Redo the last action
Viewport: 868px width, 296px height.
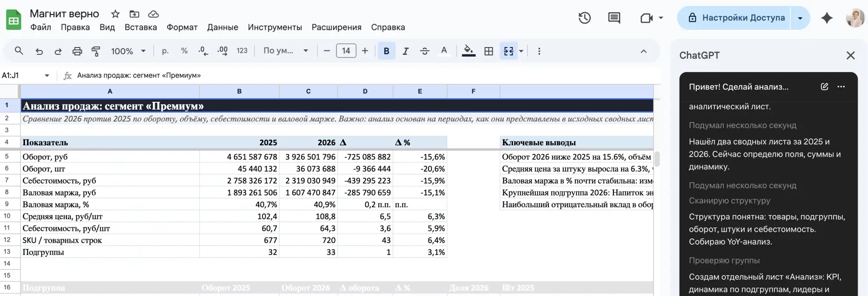[58, 51]
